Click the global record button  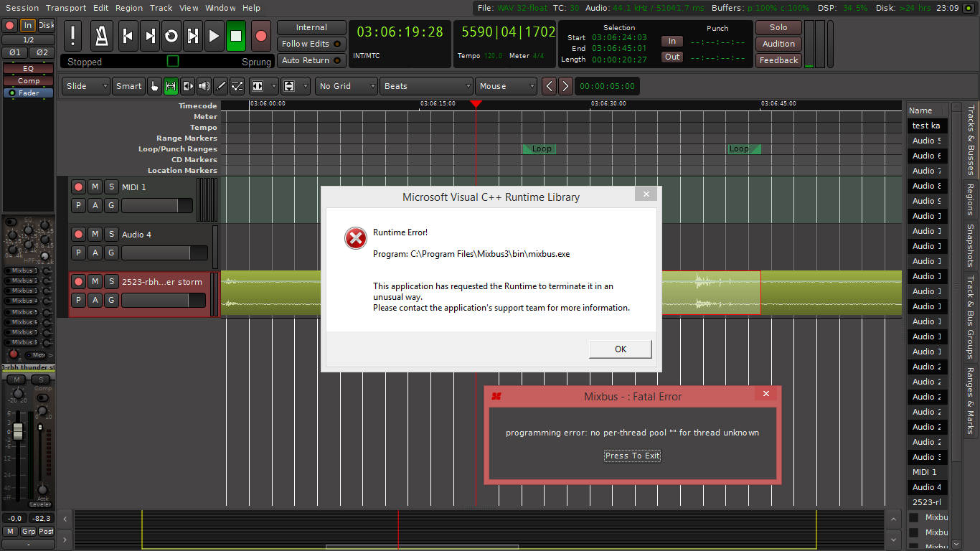tap(261, 36)
